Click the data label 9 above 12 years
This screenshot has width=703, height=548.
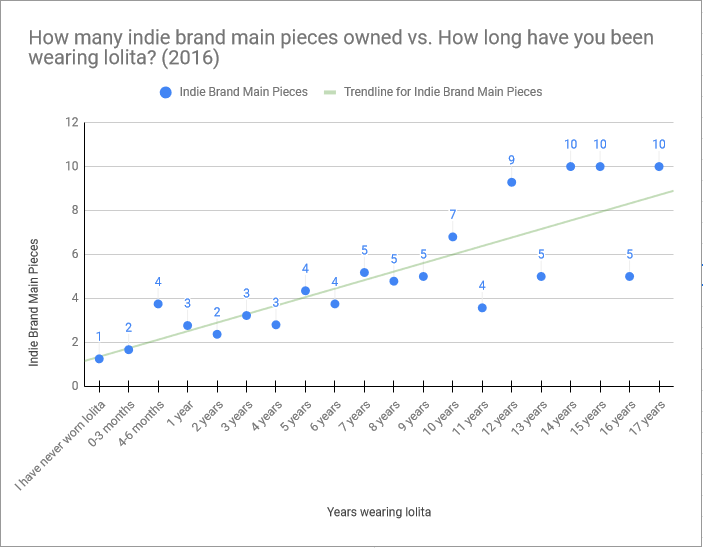tap(511, 160)
